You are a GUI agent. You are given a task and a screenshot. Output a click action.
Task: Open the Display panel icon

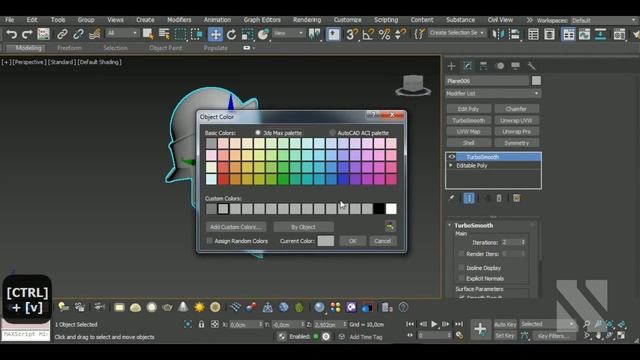[x=516, y=66]
